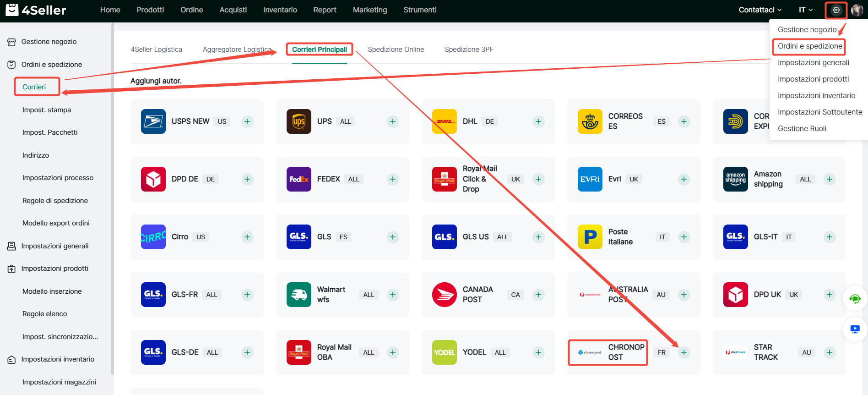Add GLS-IT carrier with plus icon
The height and width of the screenshot is (395, 868).
click(830, 237)
